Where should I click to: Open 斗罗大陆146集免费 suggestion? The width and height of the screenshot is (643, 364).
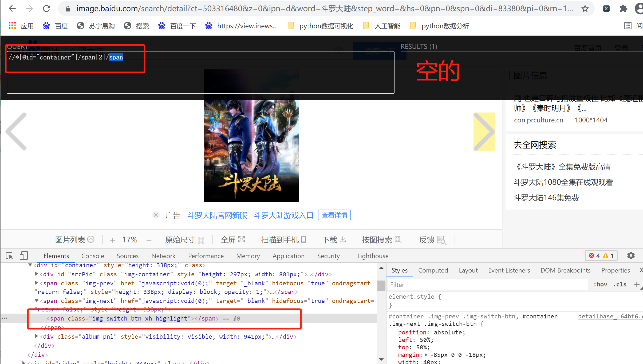546,198
